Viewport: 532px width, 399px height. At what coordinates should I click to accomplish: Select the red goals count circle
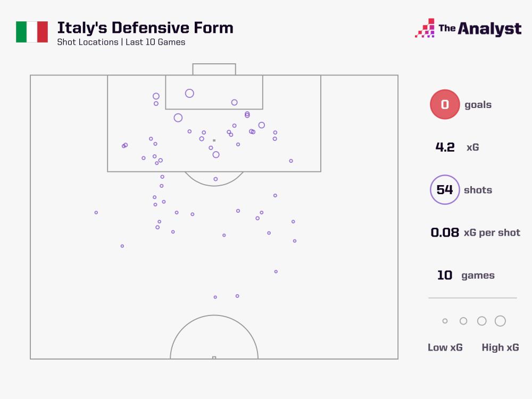(445, 104)
